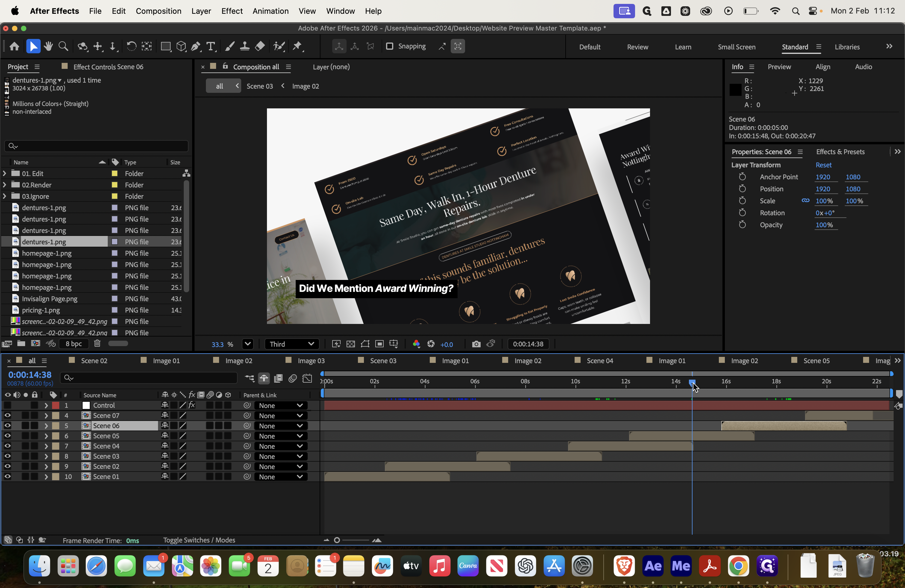This screenshot has width=905, height=588.
Task: Open the Animation menu
Action: tap(270, 11)
